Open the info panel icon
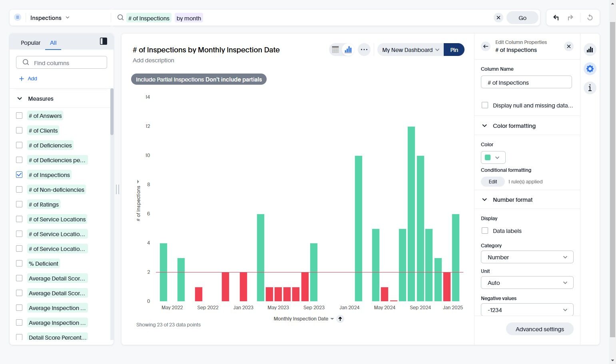The image size is (616, 364). coord(590,88)
